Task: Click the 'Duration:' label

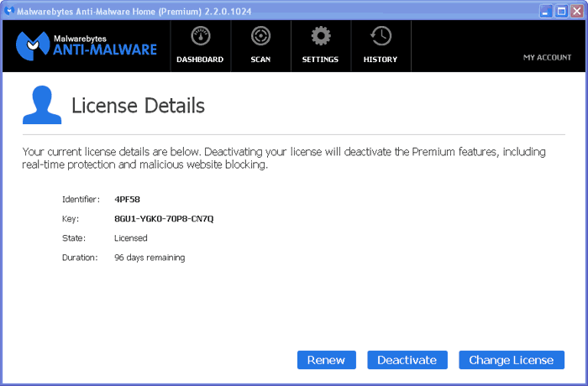Action: (x=80, y=258)
